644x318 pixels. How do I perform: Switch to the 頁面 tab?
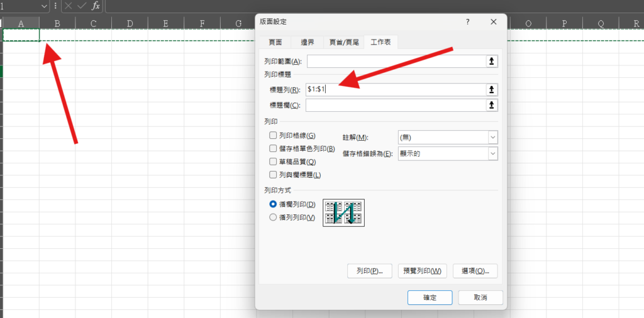pyautogui.click(x=275, y=42)
